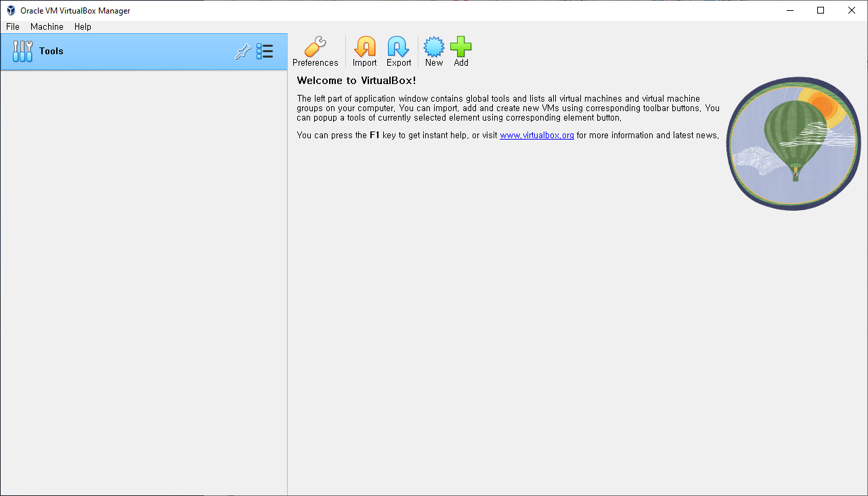
Task: Click the balloon illustration image
Action: click(794, 143)
